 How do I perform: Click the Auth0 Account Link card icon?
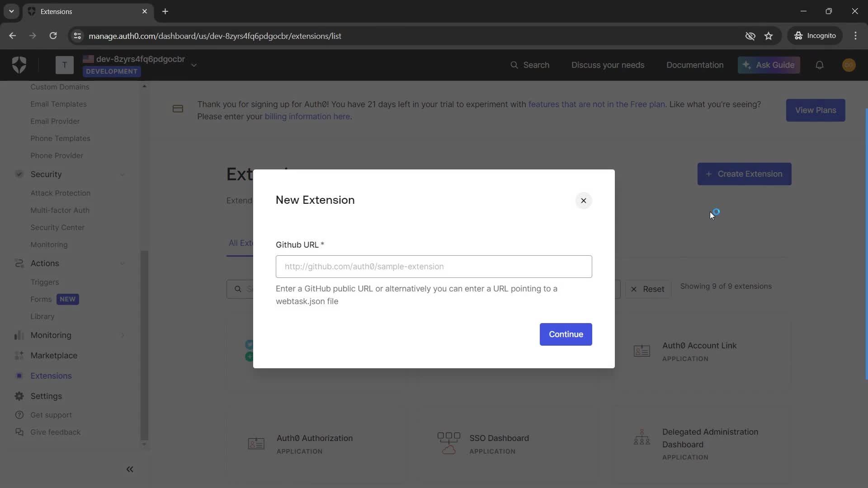(x=642, y=351)
